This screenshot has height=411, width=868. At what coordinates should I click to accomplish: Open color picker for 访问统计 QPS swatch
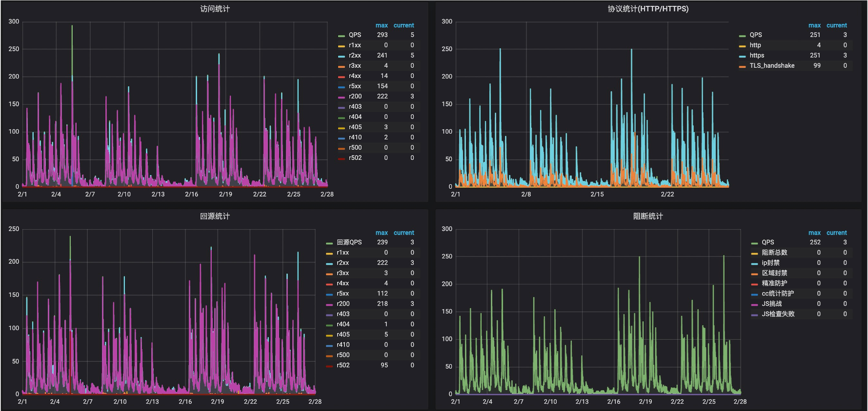point(342,36)
